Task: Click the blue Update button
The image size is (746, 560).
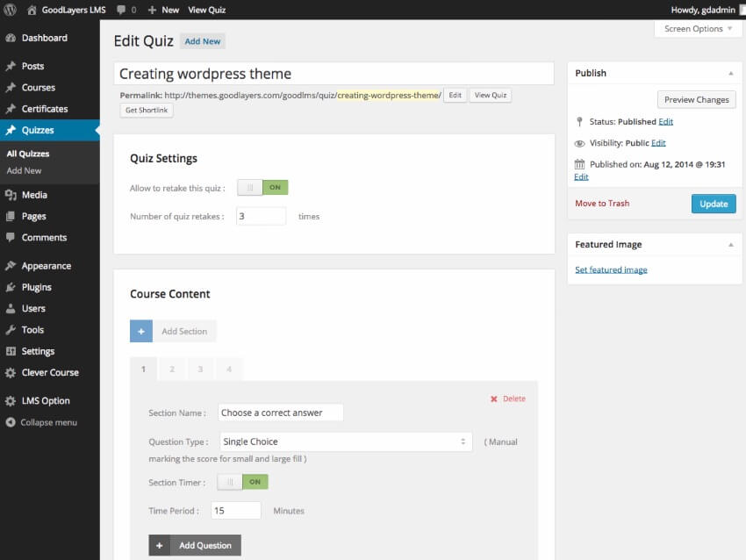Action: pos(714,204)
